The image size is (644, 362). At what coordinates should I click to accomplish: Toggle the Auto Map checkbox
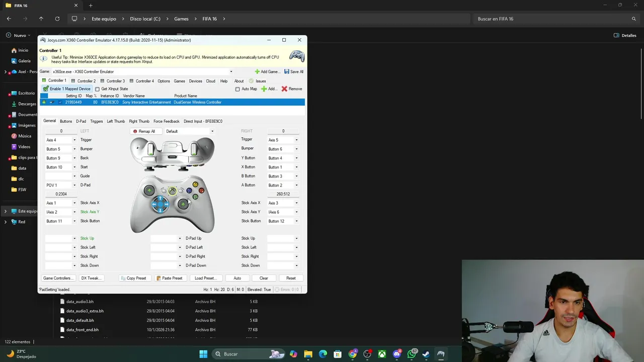[237, 89]
